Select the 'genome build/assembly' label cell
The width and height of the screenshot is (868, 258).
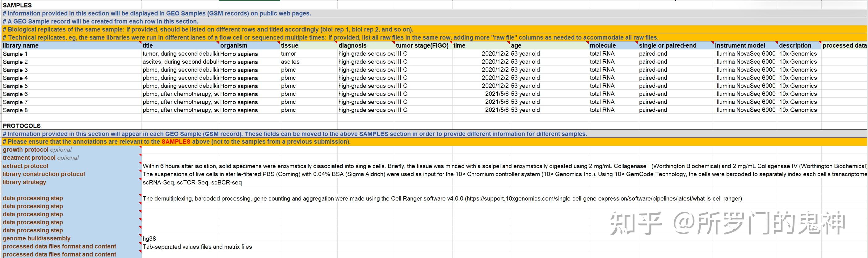coord(37,239)
